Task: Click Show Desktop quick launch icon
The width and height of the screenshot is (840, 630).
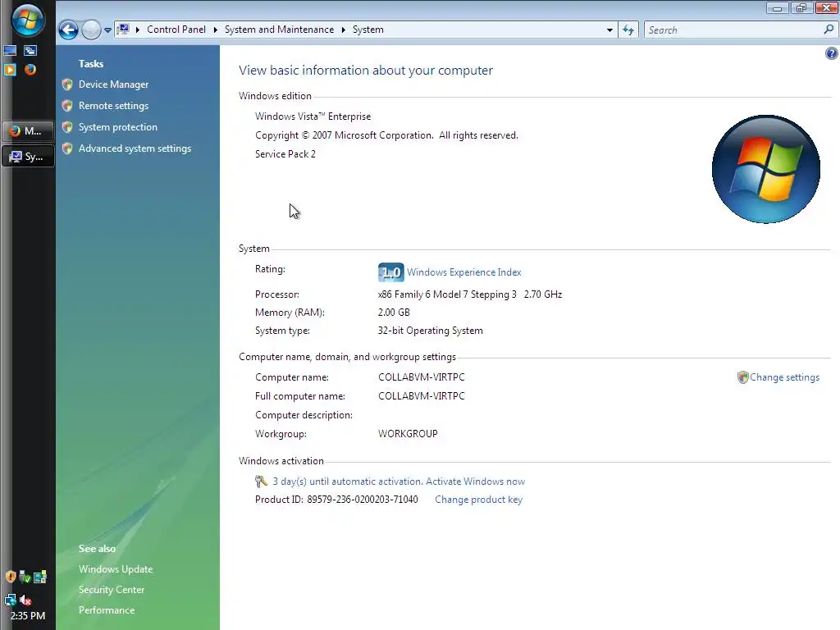Action: 10,51
